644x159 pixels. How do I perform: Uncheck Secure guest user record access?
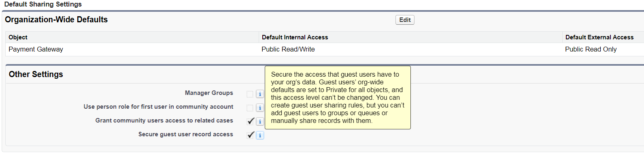(x=251, y=135)
